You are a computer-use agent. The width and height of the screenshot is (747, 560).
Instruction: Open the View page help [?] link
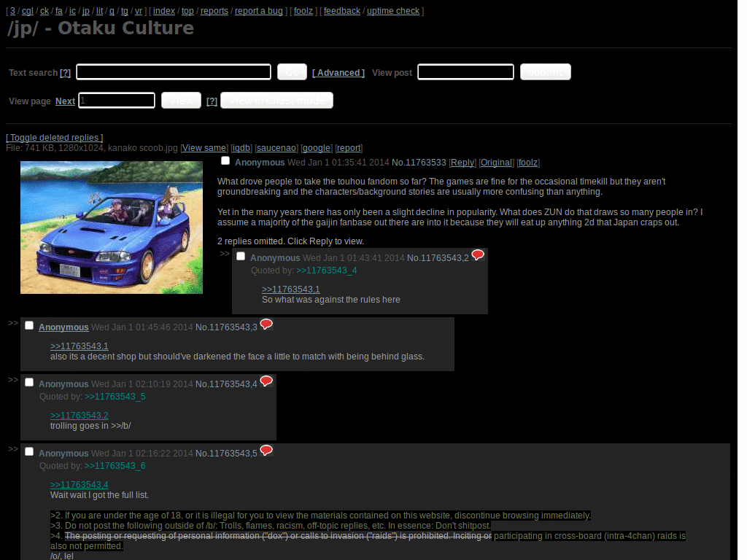[x=212, y=101]
